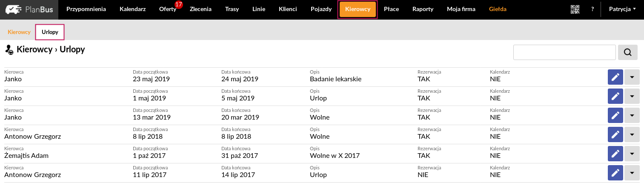
Task: Select the Urlopy sub-tab
Action: [x=50, y=32]
